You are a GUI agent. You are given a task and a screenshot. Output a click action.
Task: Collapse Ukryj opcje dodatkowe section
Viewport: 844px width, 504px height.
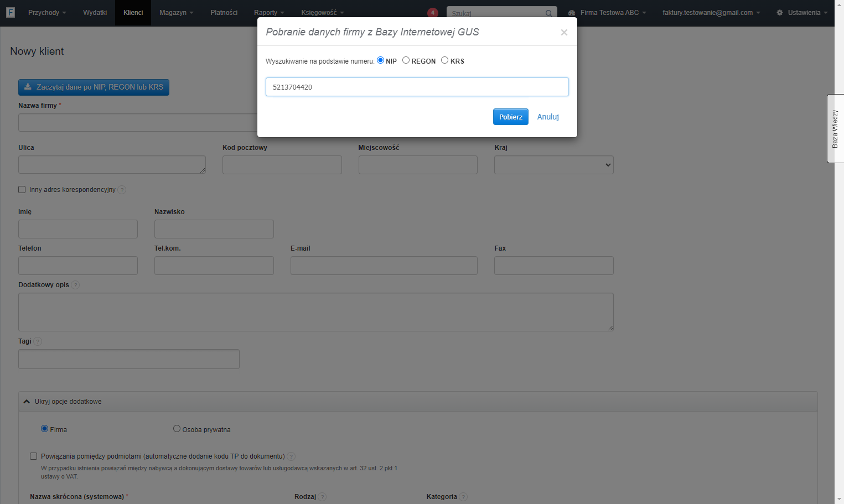tap(418, 402)
